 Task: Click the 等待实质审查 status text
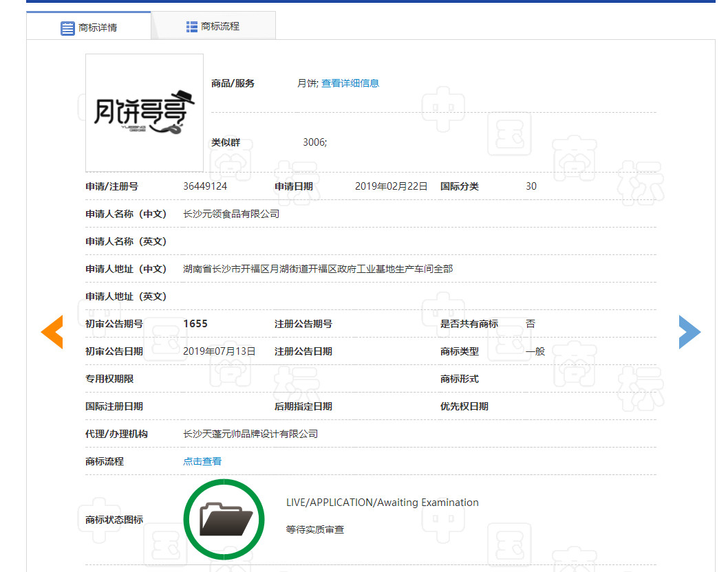[x=314, y=529]
